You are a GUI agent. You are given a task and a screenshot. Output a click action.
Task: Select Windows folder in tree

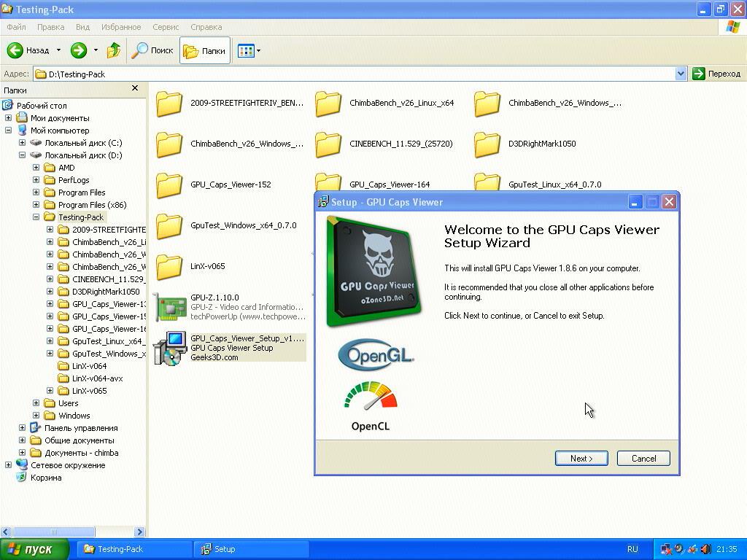click(x=74, y=416)
